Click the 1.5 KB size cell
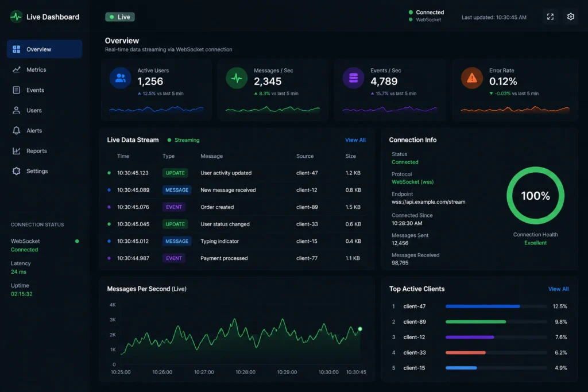Viewport: 588px width, 392px height. point(353,207)
